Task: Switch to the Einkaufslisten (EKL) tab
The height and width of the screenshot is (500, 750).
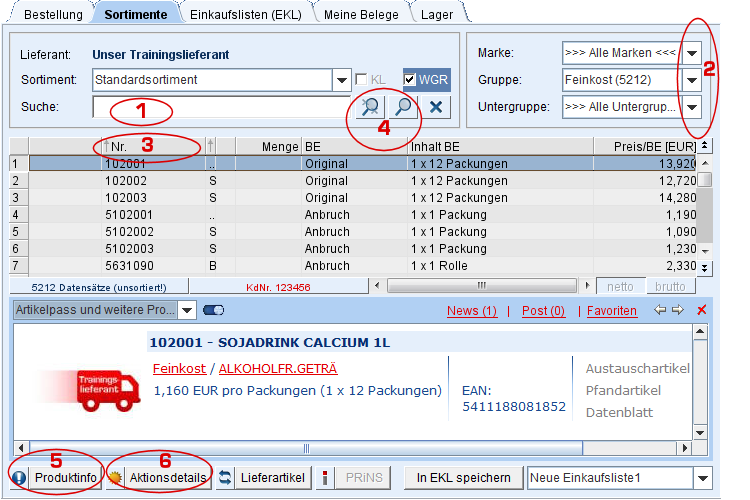Action: [248, 15]
